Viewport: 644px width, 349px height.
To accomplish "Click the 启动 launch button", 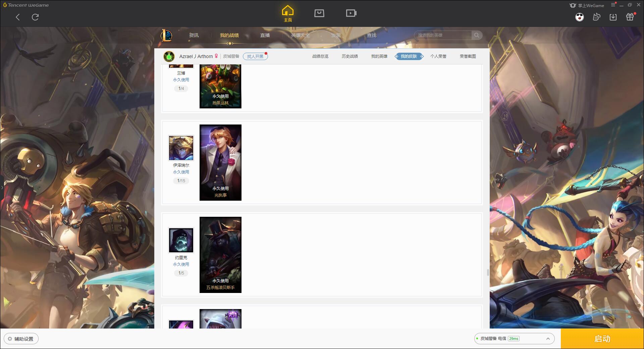I will [x=602, y=339].
